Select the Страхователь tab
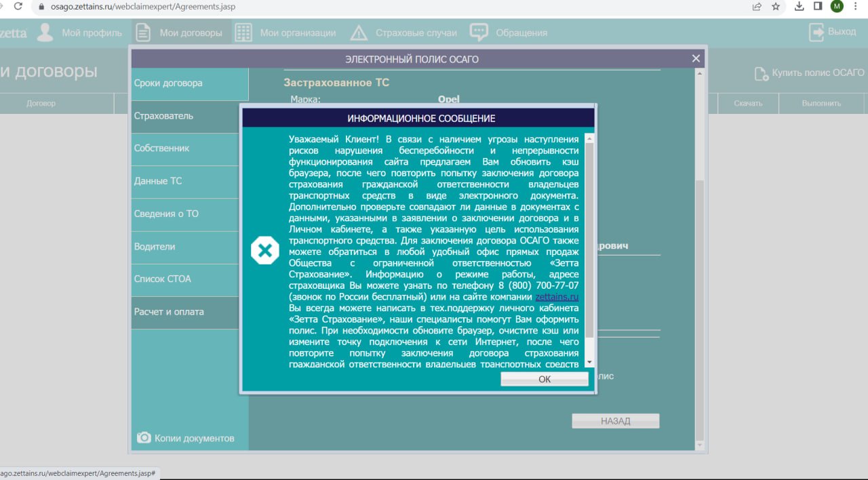This screenshot has width=868, height=480. [185, 116]
